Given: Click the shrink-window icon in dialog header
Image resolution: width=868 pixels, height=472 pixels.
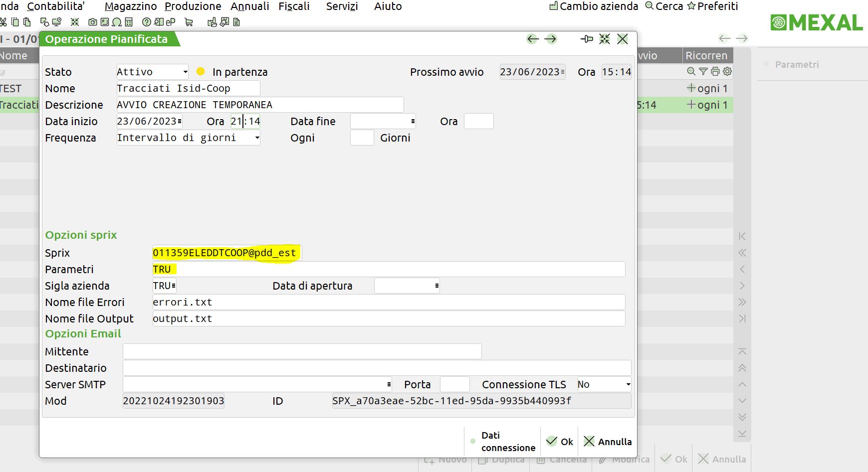Looking at the screenshot, I should pos(605,39).
